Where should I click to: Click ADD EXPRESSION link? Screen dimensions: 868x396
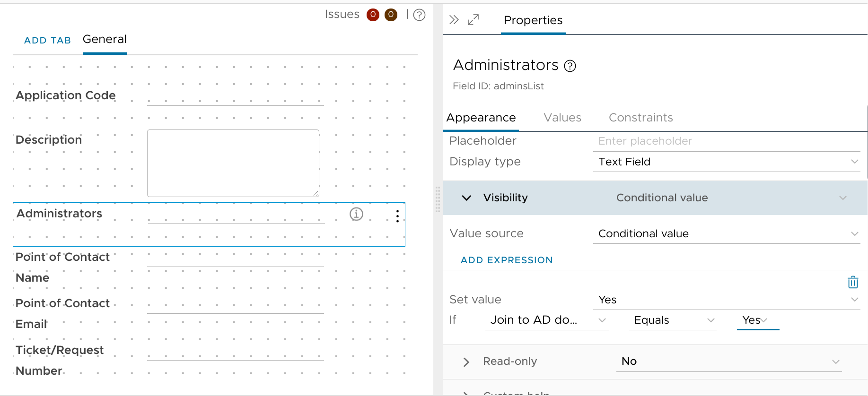pos(507,260)
